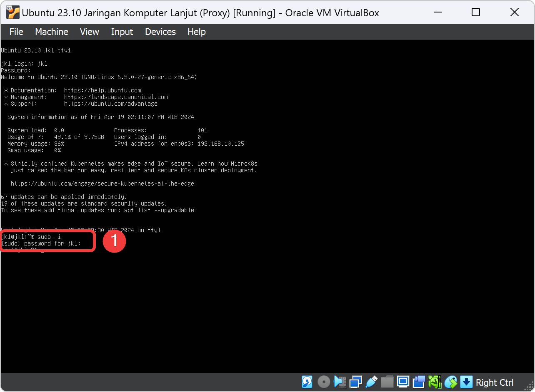Screen dimensions: 535x392
Task: Click 'Ubuntu 23.10 jkl tty1' header line
Action: pyautogui.click(x=36, y=50)
